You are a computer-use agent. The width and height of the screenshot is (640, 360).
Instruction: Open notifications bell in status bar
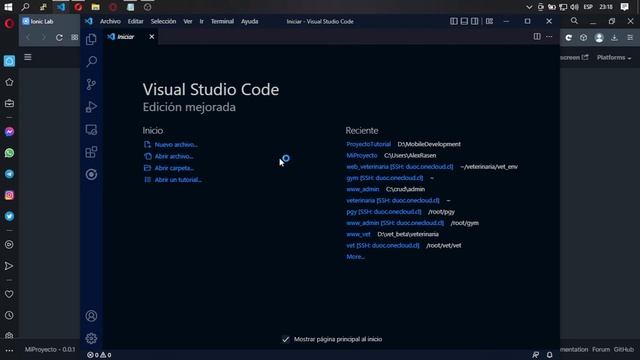click(549, 355)
